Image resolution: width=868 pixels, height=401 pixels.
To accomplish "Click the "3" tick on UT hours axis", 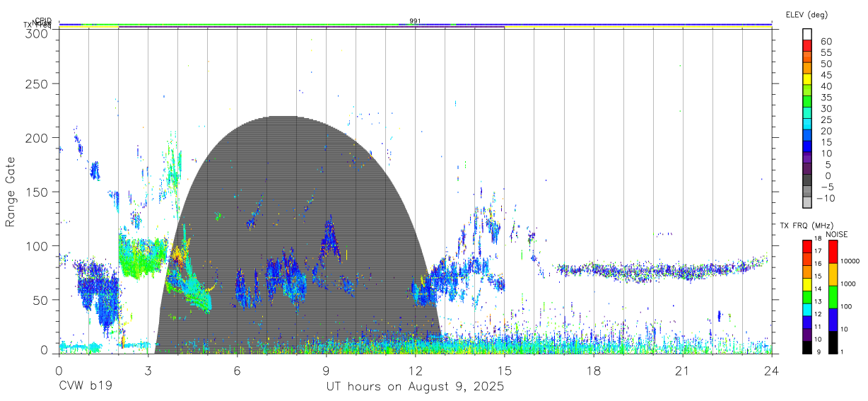I will (x=148, y=371).
